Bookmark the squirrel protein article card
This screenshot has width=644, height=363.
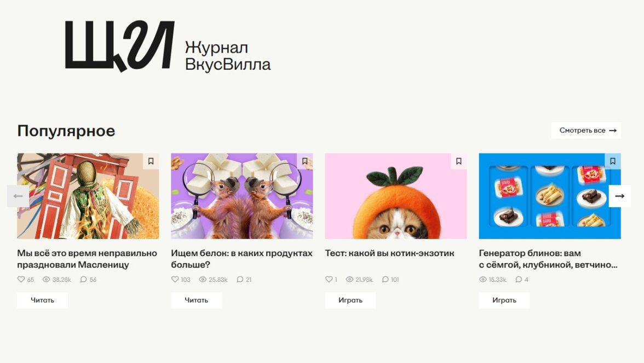pyautogui.click(x=304, y=161)
